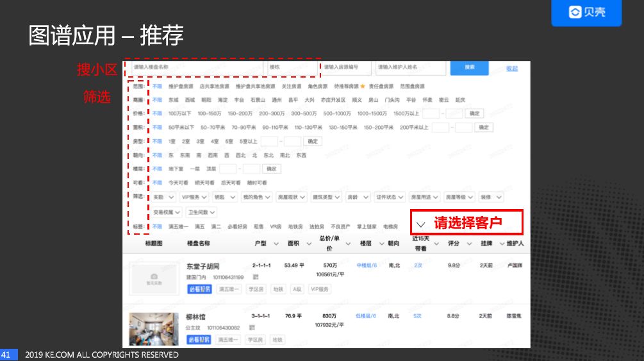
Task: Select 不限 in the 范围 row
Action: [157, 87]
